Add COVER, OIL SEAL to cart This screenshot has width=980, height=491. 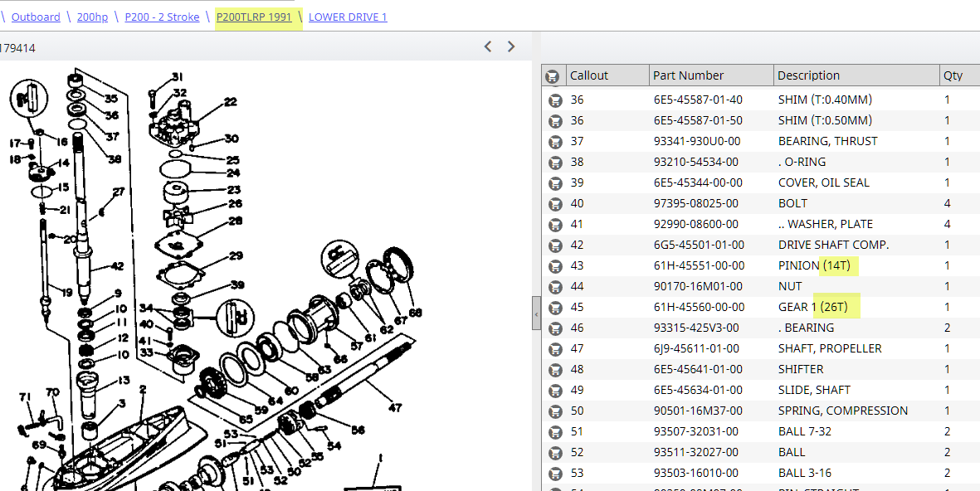555,183
